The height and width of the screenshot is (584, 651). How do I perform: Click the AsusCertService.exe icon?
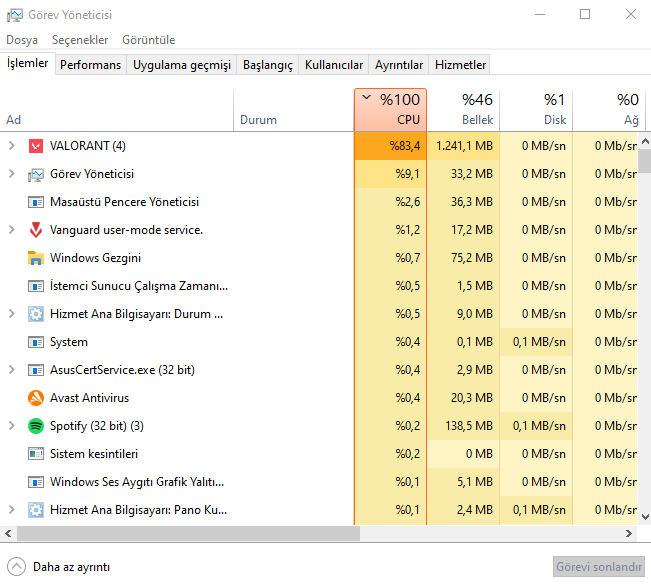pyautogui.click(x=36, y=370)
